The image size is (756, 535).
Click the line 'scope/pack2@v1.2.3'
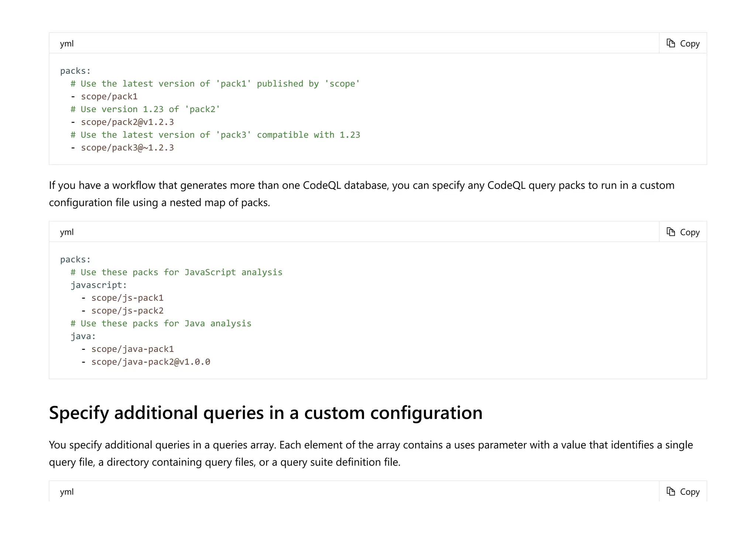[x=127, y=122]
